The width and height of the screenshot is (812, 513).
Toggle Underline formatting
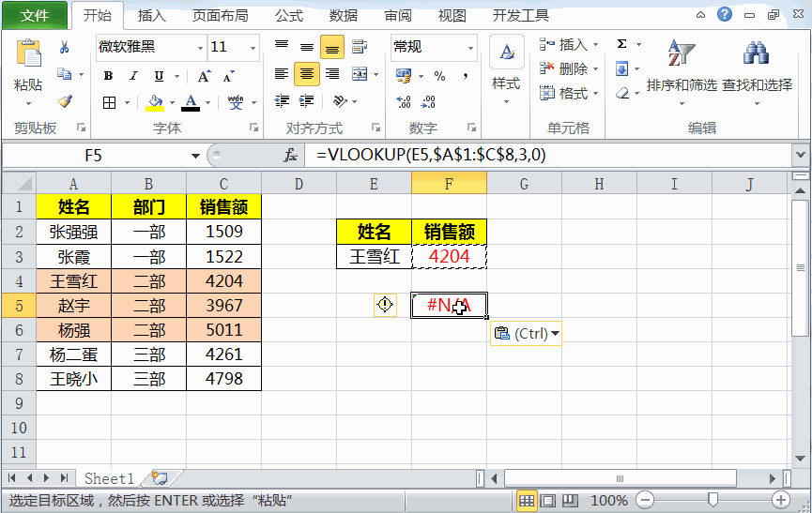159,76
